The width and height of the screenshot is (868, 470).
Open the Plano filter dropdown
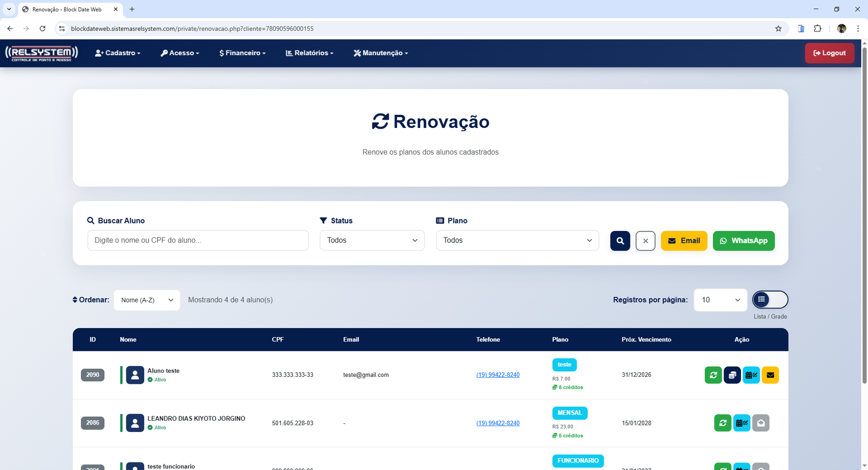pyautogui.click(x=517, y=241)
